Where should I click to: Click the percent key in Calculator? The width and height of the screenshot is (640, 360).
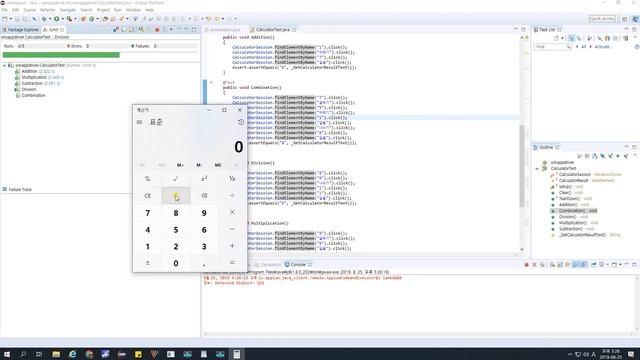147,179
